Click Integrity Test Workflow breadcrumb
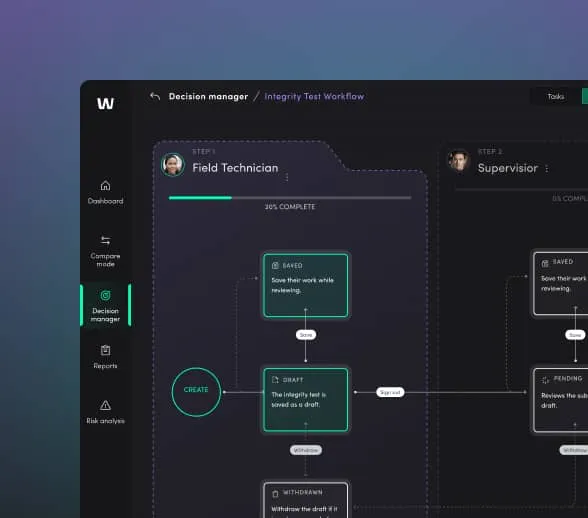This screenshot has height=518, width=588. [314, 96]
